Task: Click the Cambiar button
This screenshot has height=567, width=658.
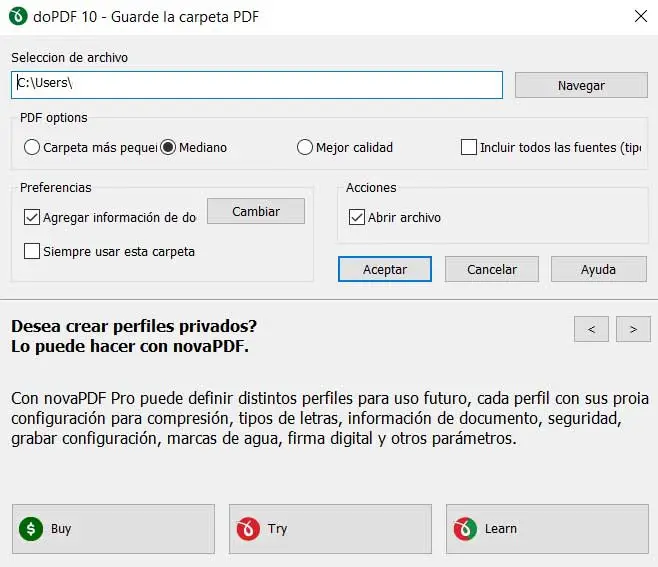Action: (256, 211)
